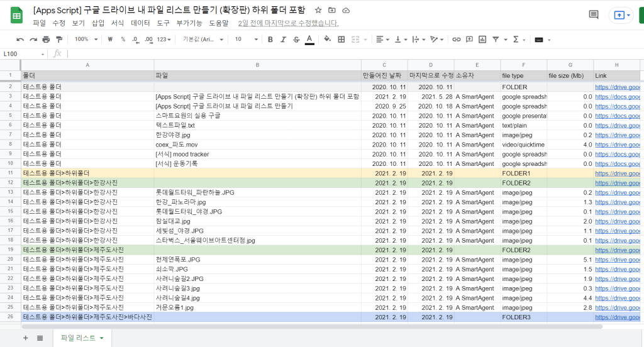Expand the font family dropdown
The width and height of the screenshot is (644, 347).
click(x=203, y=39)
